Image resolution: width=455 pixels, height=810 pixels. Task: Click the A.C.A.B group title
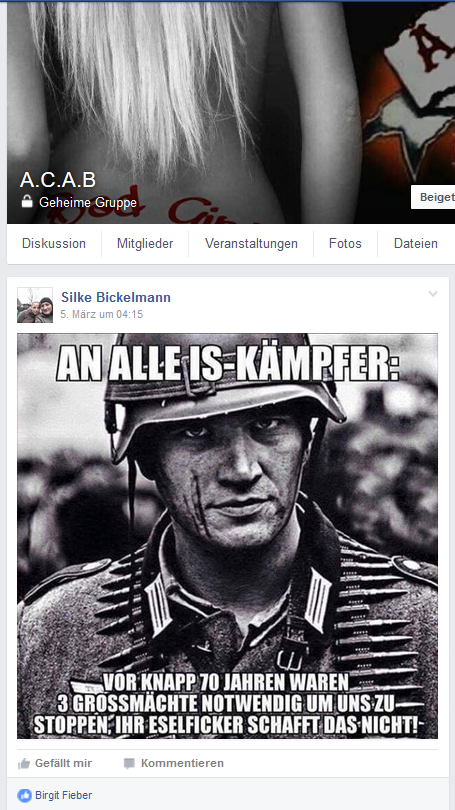[58, 180]
